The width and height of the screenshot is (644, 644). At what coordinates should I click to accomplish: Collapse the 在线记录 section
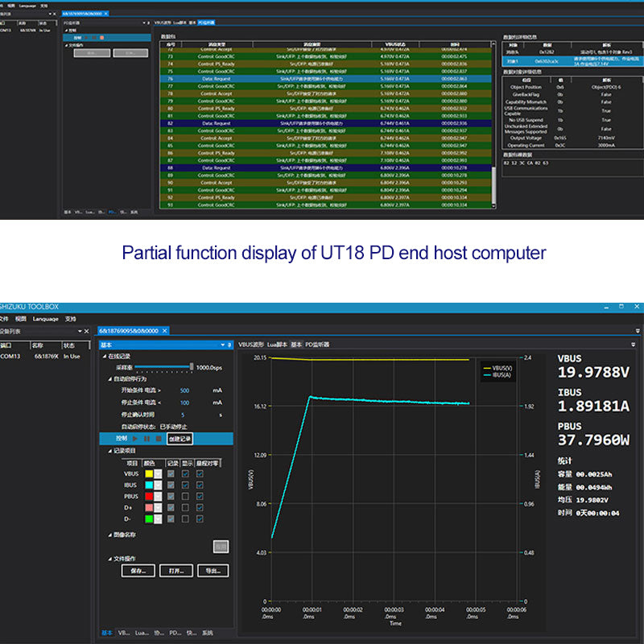point(104,356)
